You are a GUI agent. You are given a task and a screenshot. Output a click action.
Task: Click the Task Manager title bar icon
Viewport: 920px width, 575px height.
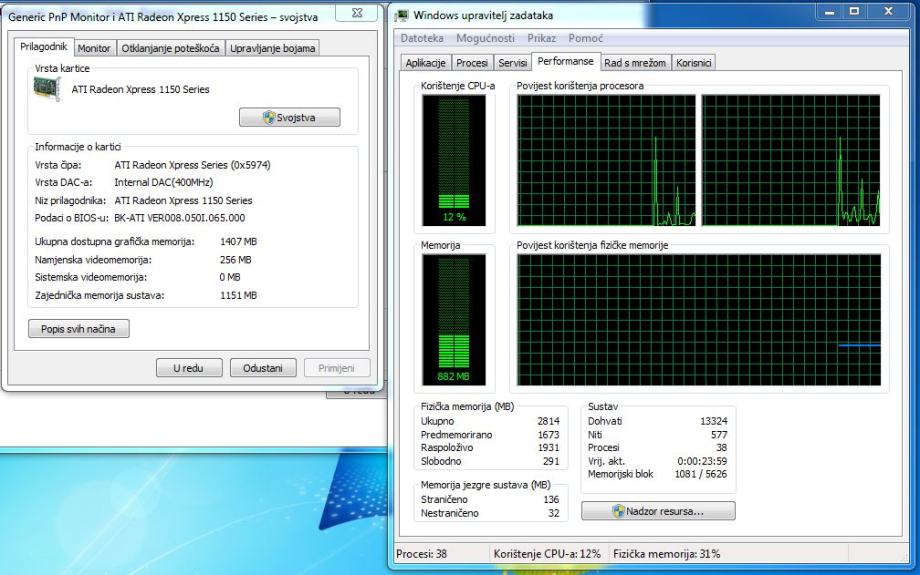(402, 15)
